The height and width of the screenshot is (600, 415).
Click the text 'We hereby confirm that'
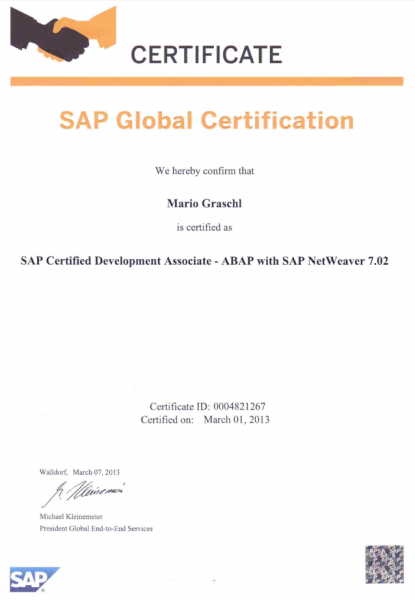tap(205, 171)
